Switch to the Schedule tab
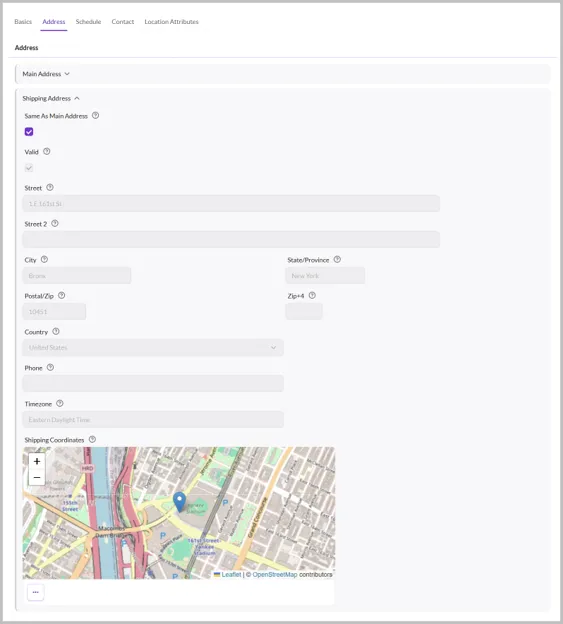Viewport: 563px width, 624px height. click(x=88, y=21)
